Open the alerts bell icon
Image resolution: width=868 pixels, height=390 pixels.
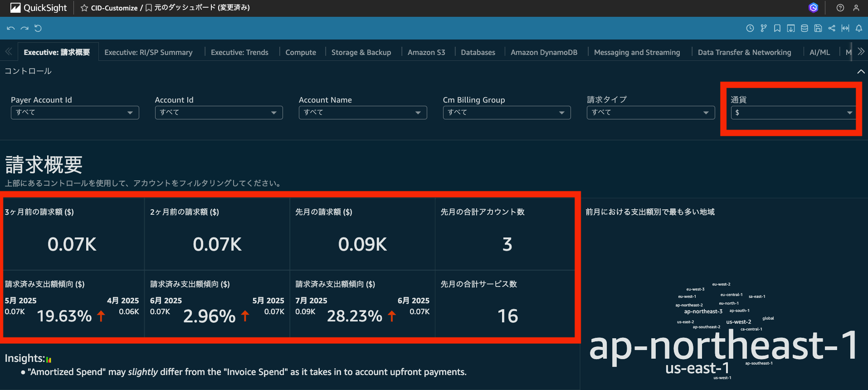pyautogui.click(x=859, y=28)
